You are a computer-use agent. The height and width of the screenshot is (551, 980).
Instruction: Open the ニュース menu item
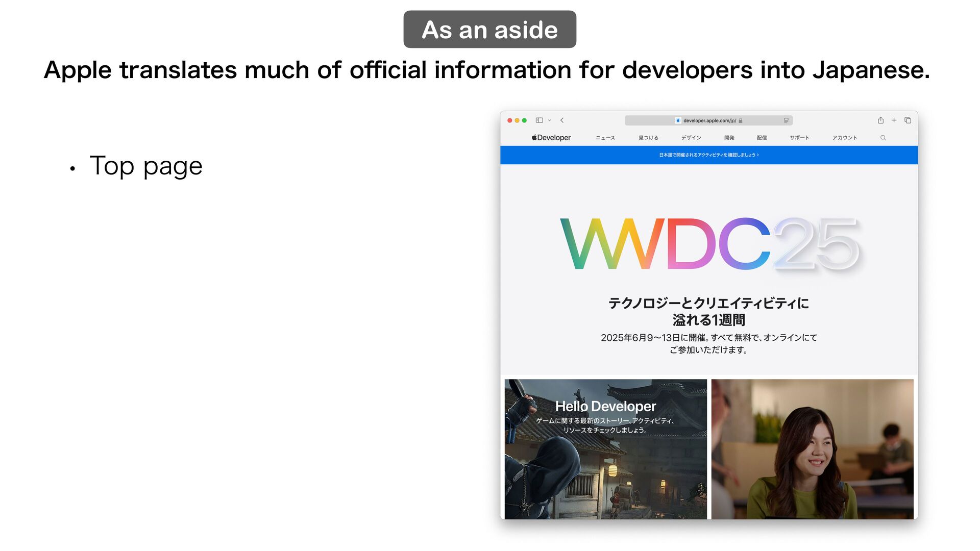(x=605, y=138)
